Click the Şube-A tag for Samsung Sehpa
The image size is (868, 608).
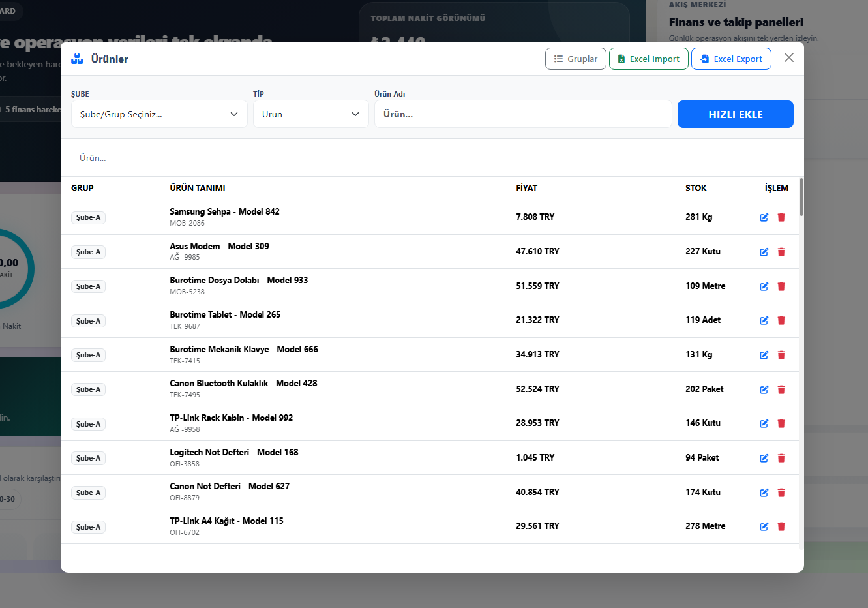pyautogui.click(x=88, y=218)
